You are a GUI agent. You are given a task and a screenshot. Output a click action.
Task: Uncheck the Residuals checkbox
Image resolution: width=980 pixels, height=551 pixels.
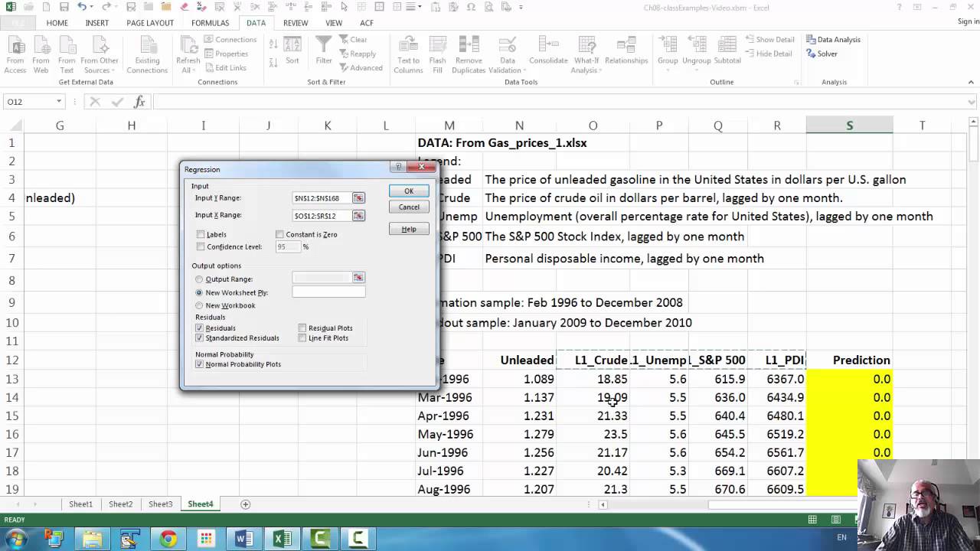(200, 328)
